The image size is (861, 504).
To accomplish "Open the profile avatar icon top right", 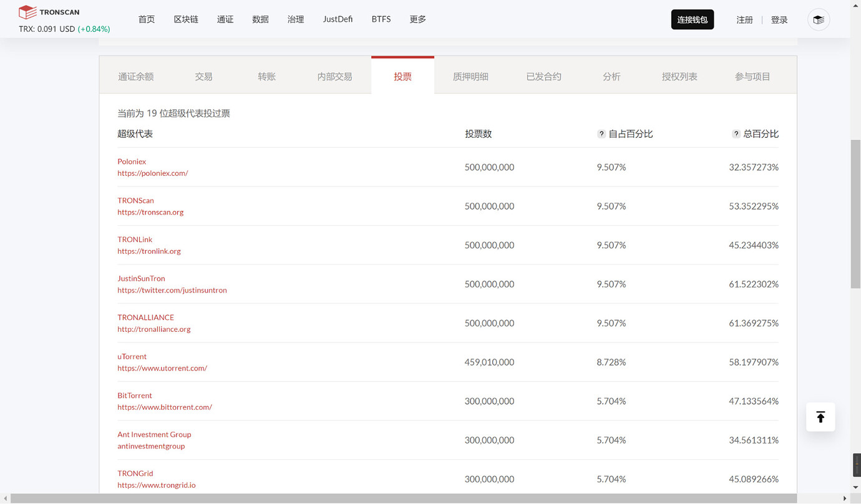I will tap(818, 19).
